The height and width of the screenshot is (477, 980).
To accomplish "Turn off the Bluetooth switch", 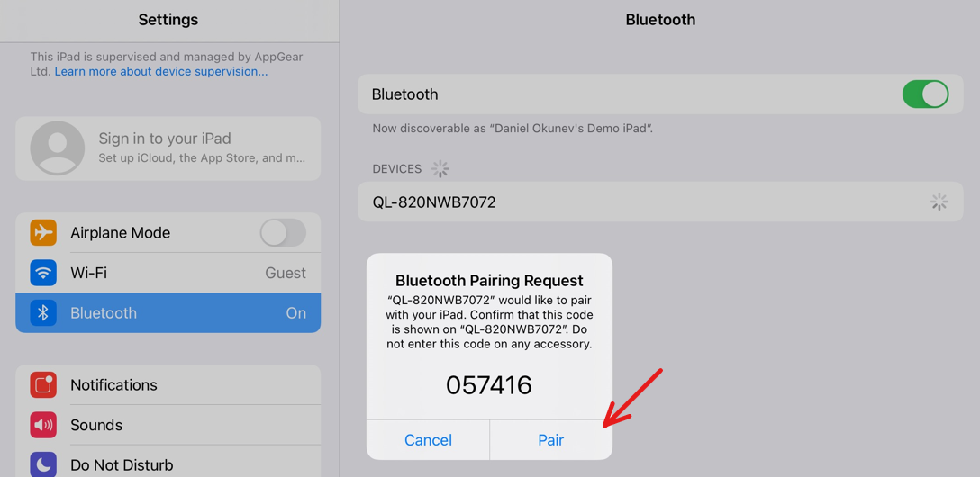I will coord(925,94).
